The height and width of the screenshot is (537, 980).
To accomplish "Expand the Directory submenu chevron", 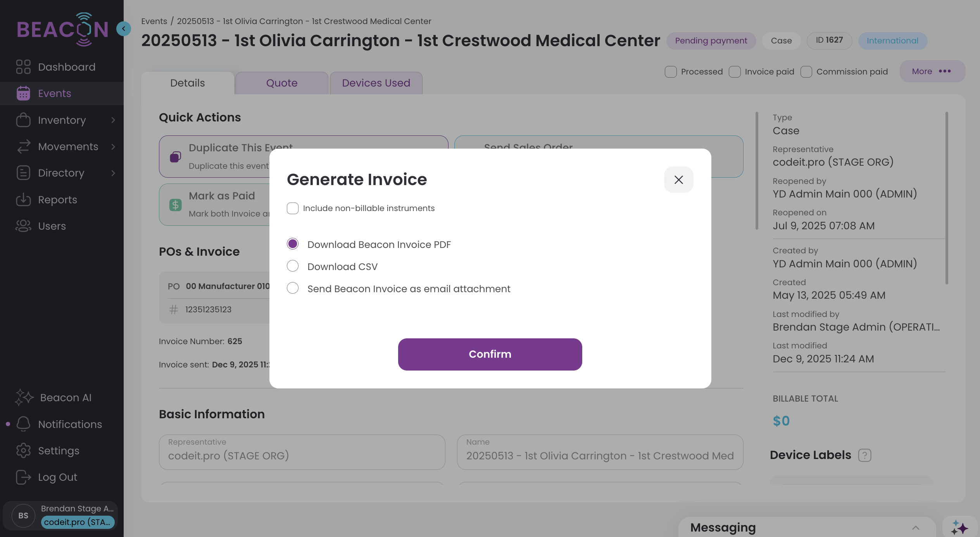I will coord(113,173).
